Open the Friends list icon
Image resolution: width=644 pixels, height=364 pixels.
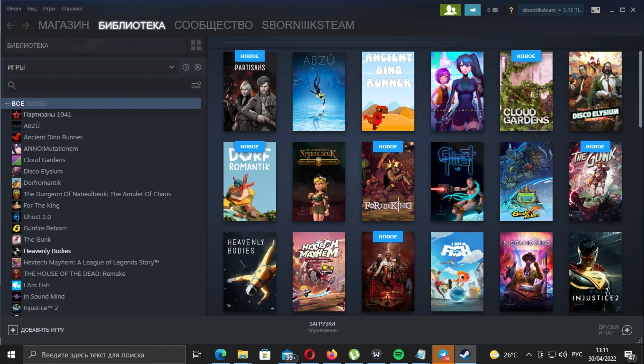(x=450, y=10)
